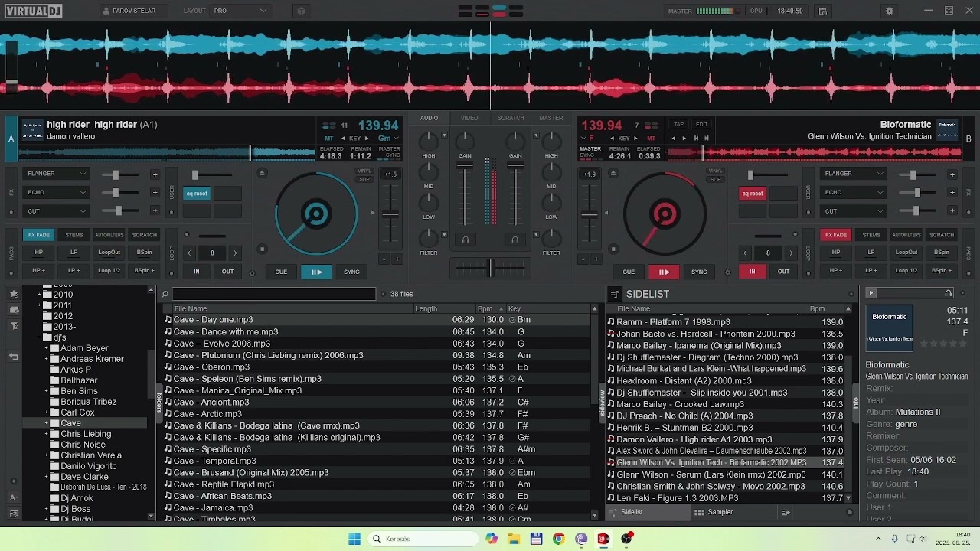
Task: Click the back arrow icon in browser sidebar
Action: [x=13, y=357]
